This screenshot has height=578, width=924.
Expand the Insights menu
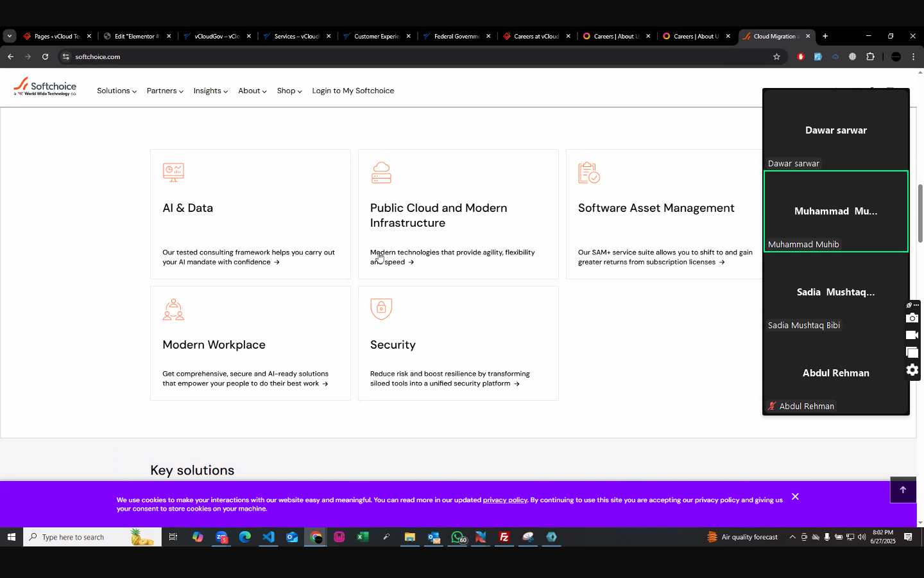[210, 91]
